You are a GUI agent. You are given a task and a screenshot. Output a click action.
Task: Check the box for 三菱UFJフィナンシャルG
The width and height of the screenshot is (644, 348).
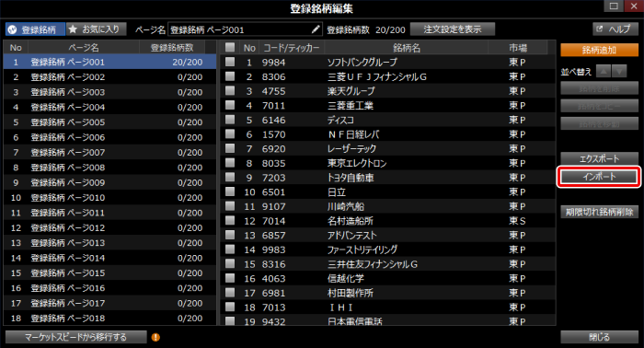pyautogui.click(x=230, y=76)
